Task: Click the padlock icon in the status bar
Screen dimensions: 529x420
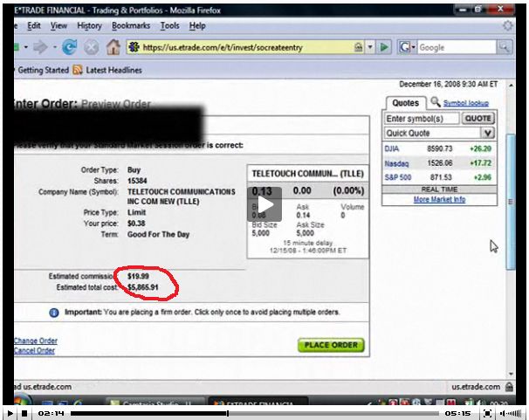Action: pyautogui.click(x=509, y=387)
